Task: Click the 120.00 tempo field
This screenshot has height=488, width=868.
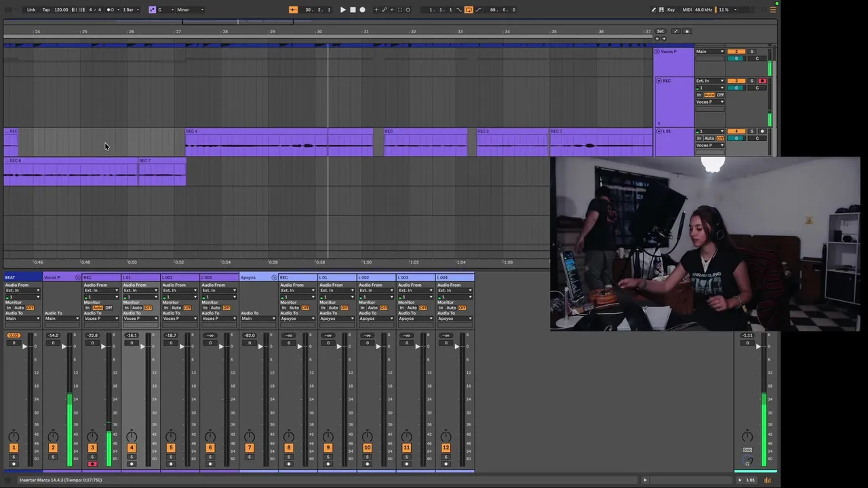Action: [61, 9]
